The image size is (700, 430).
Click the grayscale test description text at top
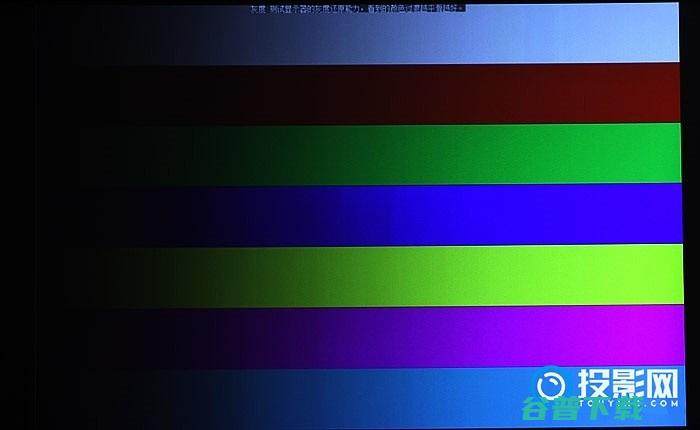(357, 9)
